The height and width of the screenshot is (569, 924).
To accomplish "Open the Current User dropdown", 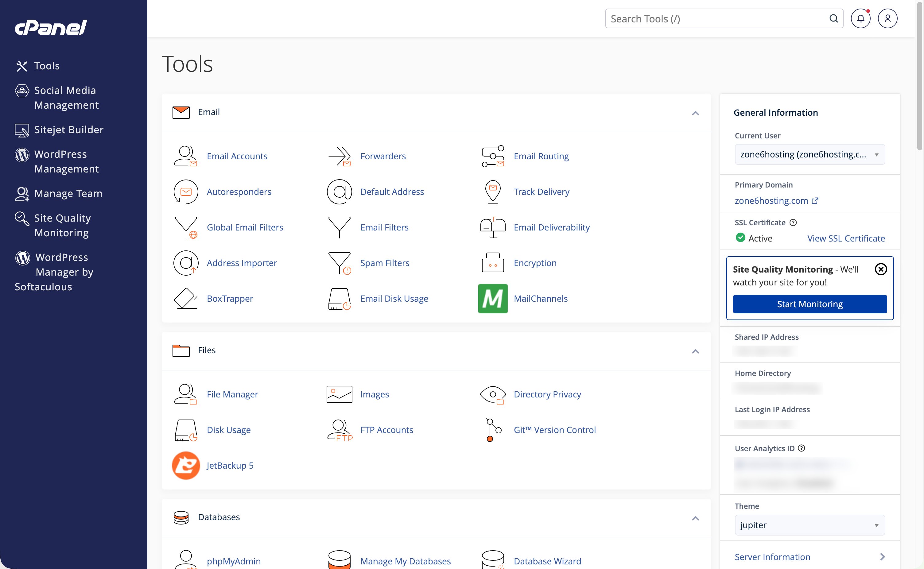I will point(809,154).
